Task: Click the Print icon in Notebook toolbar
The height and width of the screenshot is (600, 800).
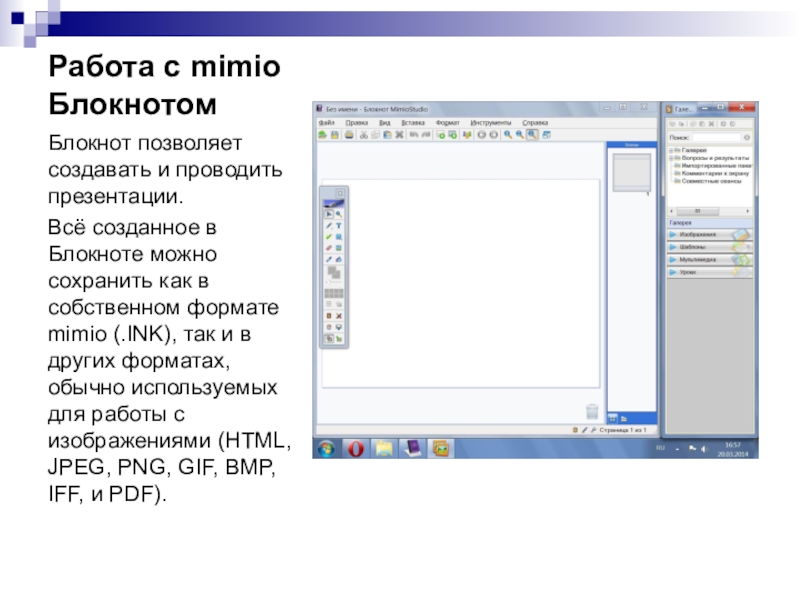Action: click(349, 135)
